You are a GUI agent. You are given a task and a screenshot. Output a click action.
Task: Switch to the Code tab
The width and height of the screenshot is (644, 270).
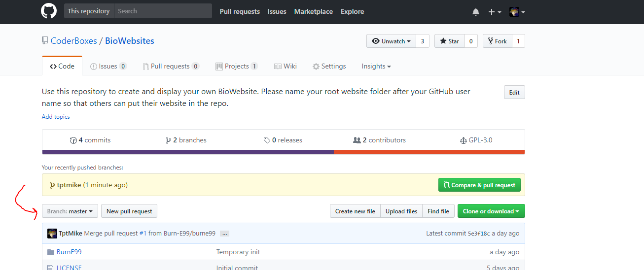(62, 66)
